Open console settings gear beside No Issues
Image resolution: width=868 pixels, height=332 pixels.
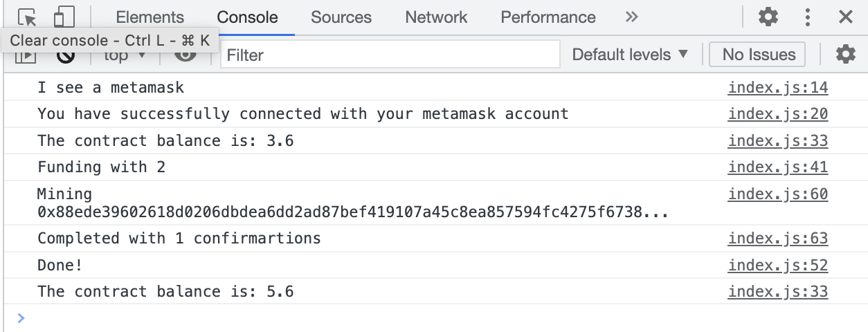[846, 55]
